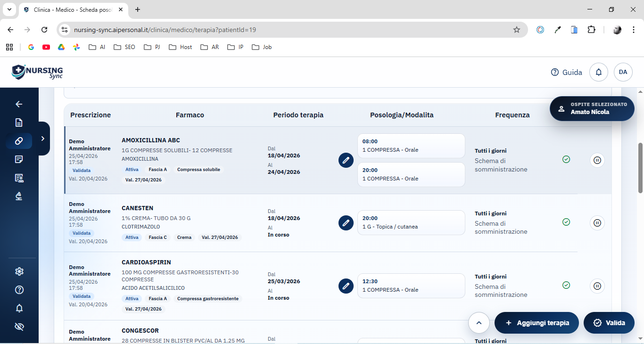Click the green check icon for CARDIOASPIRIN
This screenshot has height=344, width=644.
tap(566, 285)
